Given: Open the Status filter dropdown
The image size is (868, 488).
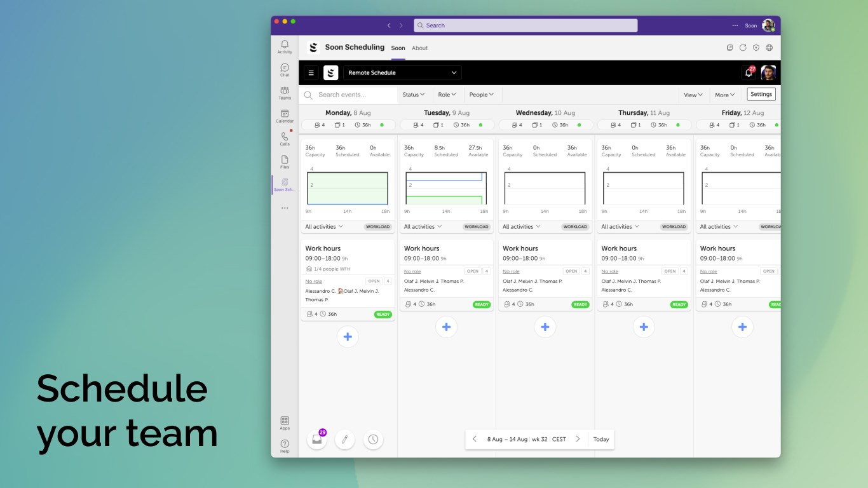Looking at the screenshot, I should [414, 95].
